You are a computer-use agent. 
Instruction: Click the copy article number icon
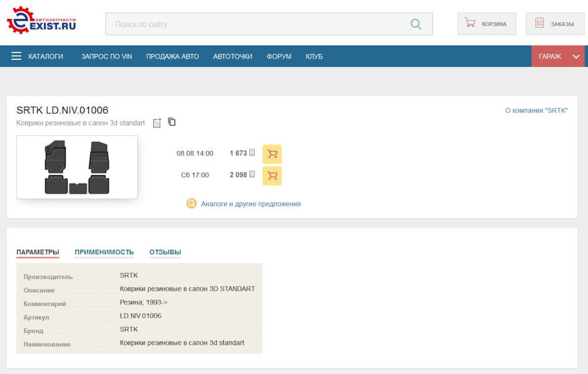click(171, 122)
